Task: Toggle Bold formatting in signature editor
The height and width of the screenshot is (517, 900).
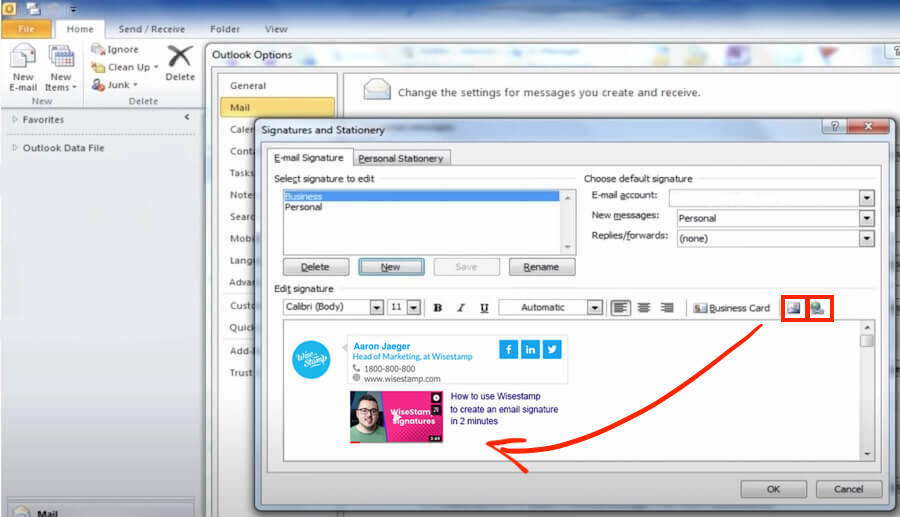Action: pyautogui.click(x=437, y=308)
